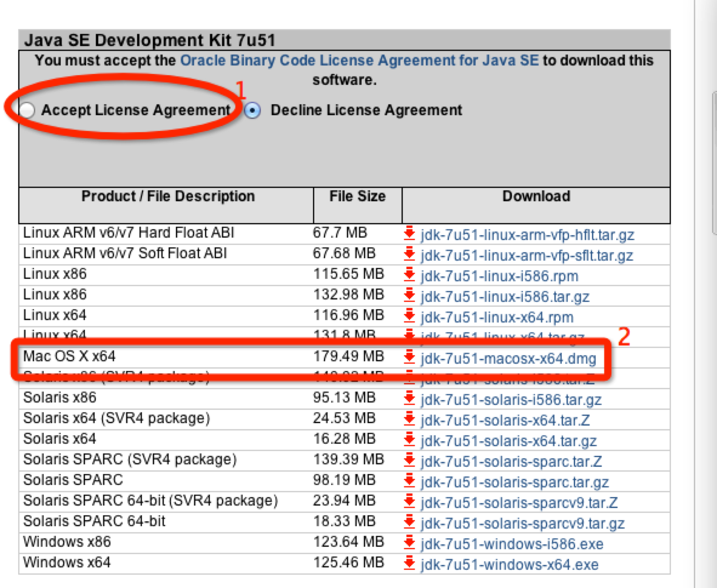Click the 179.49 MB file size cell
The height and width of the screenshot is (588, 717).
pos(348,356)
